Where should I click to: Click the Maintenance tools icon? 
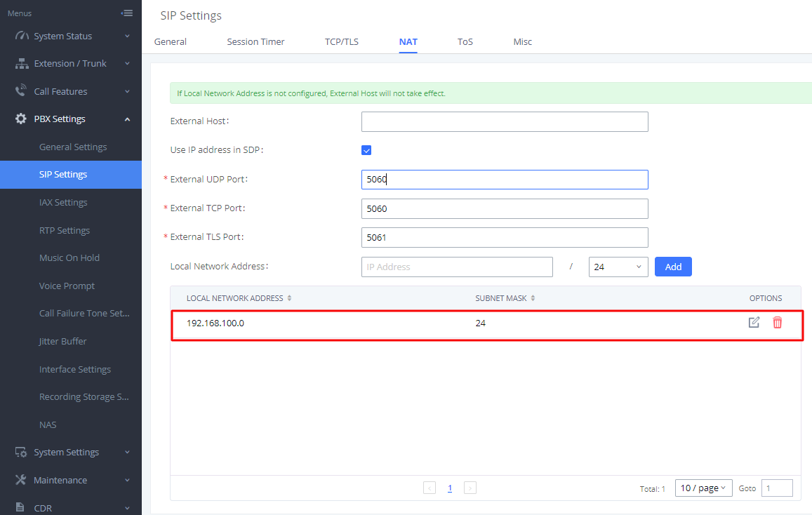[21, 480]
